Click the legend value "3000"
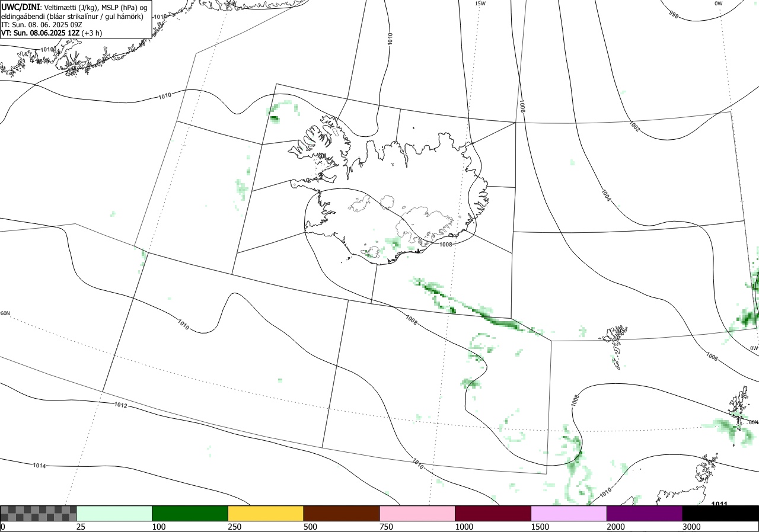Screen dimensions: 759x532 691,527
